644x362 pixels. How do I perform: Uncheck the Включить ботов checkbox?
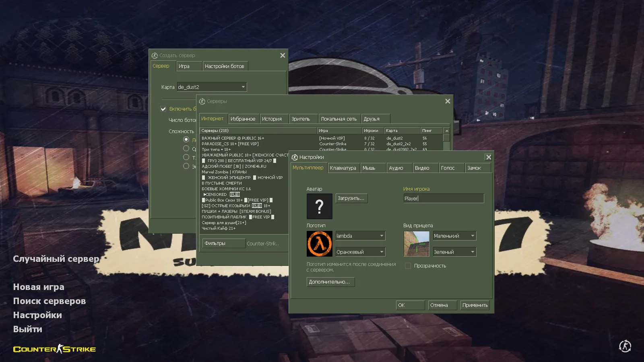pyautogui.click(x=163, y=109)
